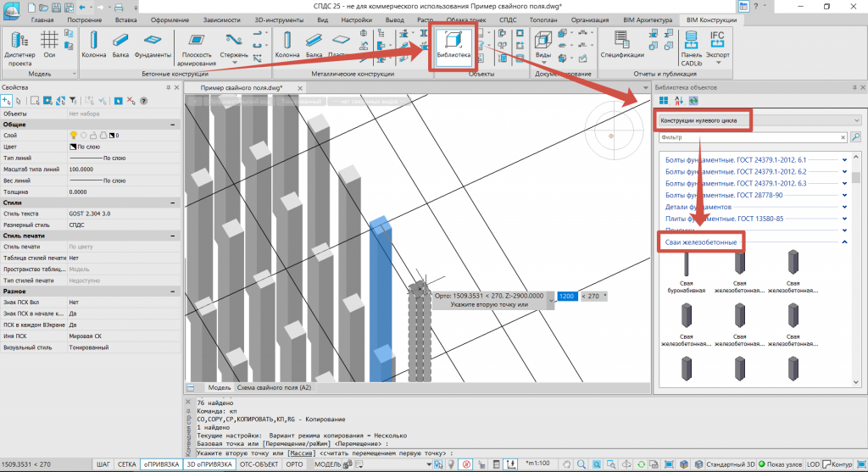The height and width of the screenshot is (472, 868).
Task: Open the СПДС ribbon tab
Action: coord(508,20)
